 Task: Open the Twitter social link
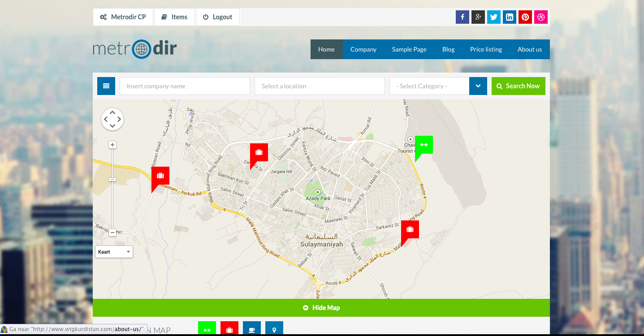tap(494, 17)
